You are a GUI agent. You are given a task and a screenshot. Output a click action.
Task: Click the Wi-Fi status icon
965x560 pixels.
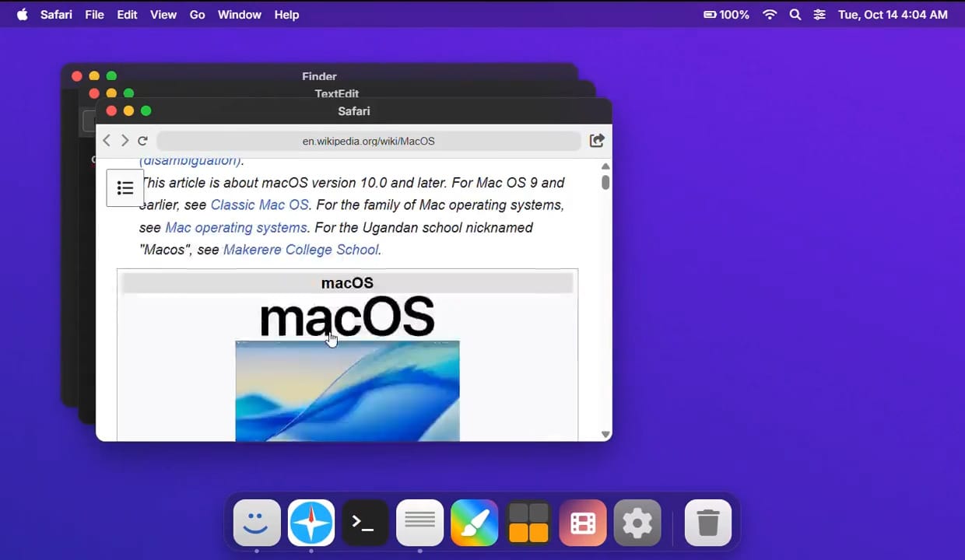tap(770, 15)
